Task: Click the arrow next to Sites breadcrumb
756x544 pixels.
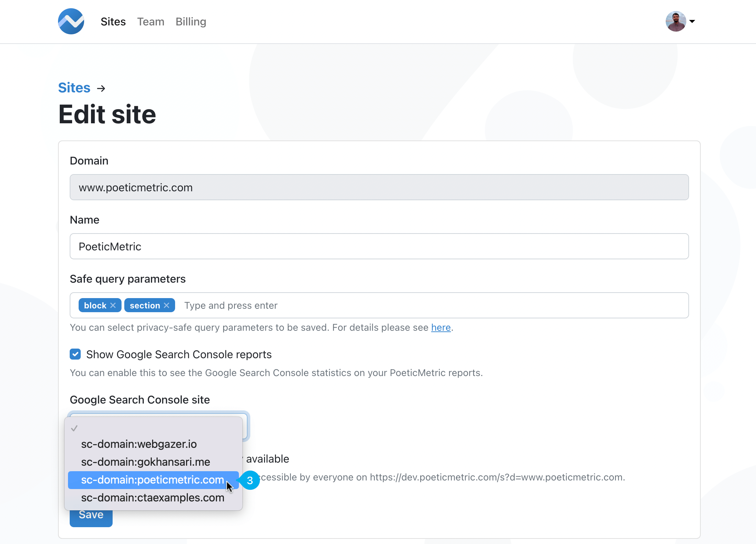Action: 101,88
